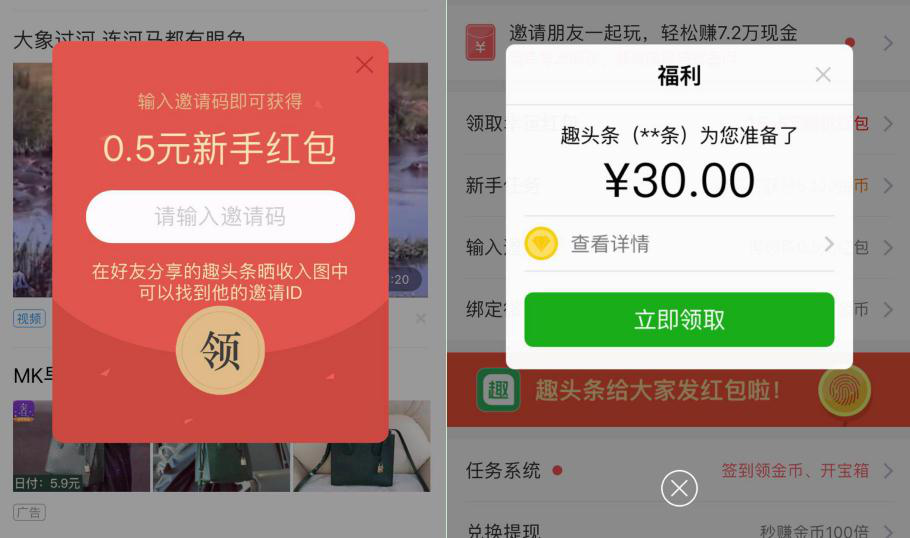Click the green 立即领取 button
910x538 pixels.
pyautogui.click(x=679, y=319)
